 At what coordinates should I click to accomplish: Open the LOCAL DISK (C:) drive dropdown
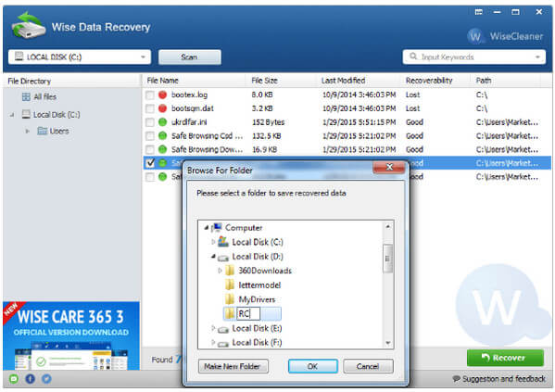point(80,57)
